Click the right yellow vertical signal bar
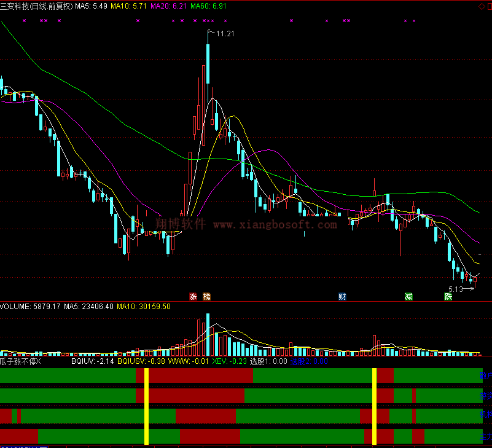The image size is (492, 448). coord(374,406)
